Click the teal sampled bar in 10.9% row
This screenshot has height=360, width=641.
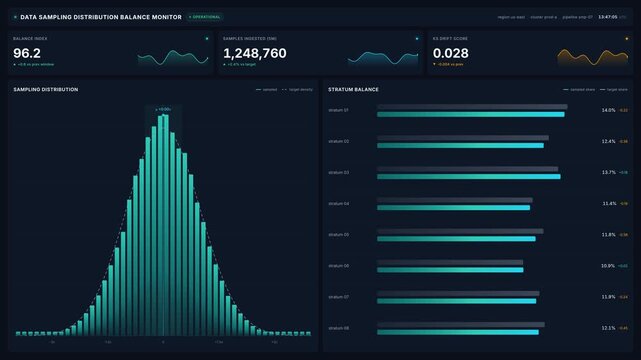tap(450, 270)
